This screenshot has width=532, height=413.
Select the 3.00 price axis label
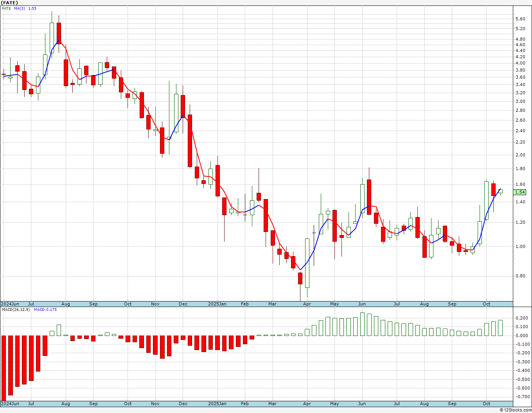pyautogui.click(x=520, y=101)
